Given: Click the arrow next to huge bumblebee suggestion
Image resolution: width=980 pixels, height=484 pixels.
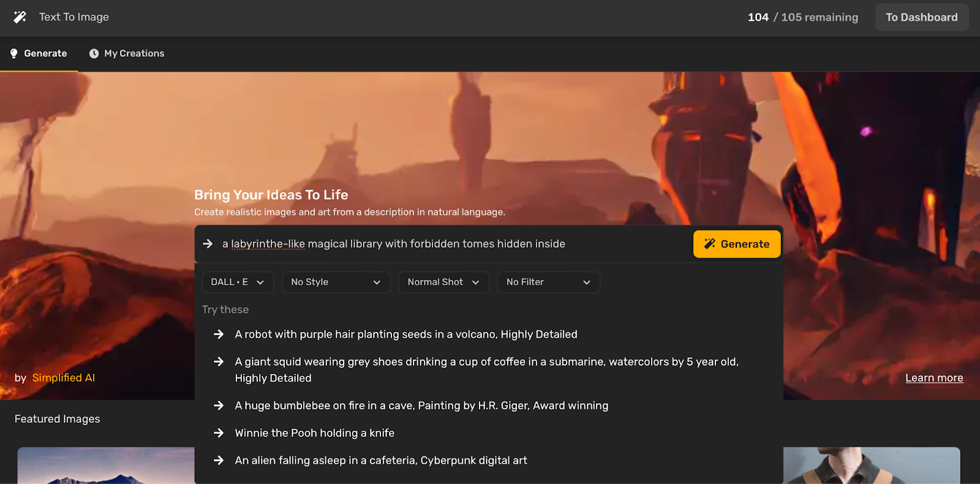Looking at the screenshot, I should (219, 406).
